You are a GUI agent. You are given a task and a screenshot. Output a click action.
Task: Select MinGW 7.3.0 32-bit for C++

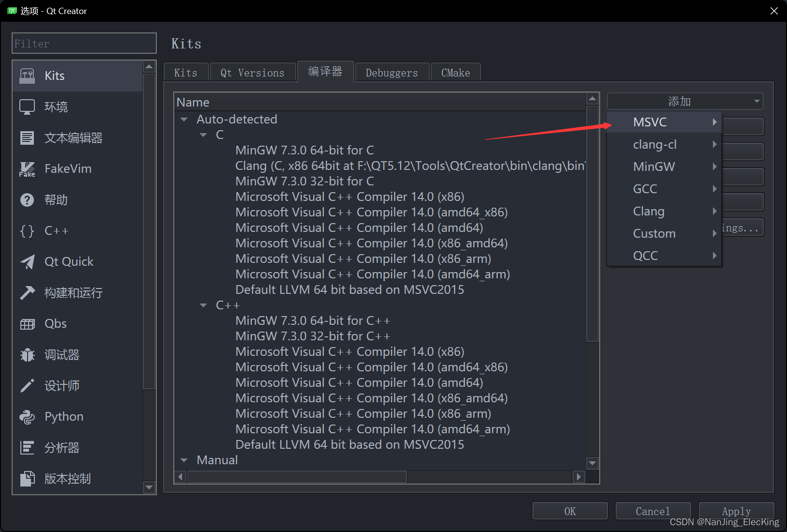point(313,336)
